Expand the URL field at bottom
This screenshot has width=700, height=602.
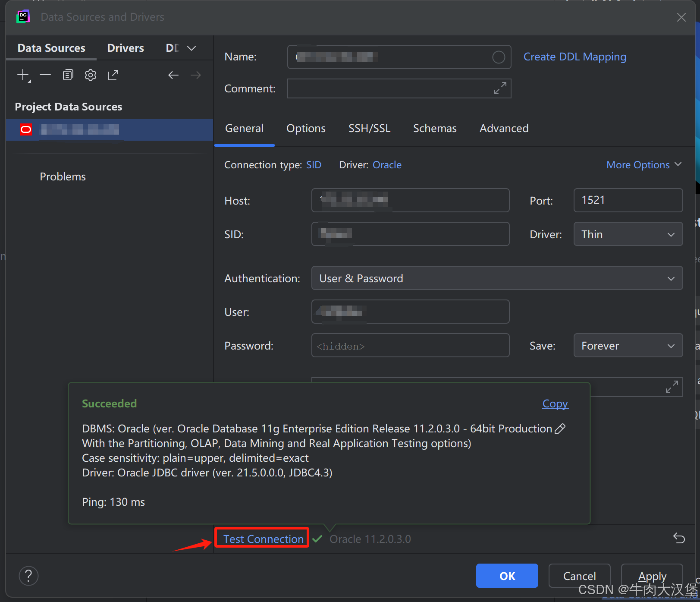(672, 387)
